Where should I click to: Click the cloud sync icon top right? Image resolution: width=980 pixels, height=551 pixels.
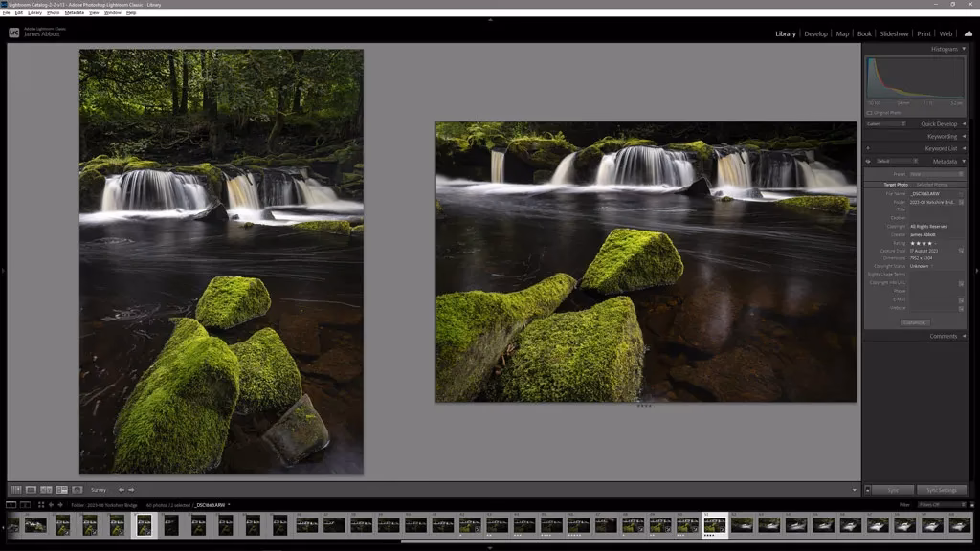click(x=970, y=33)
